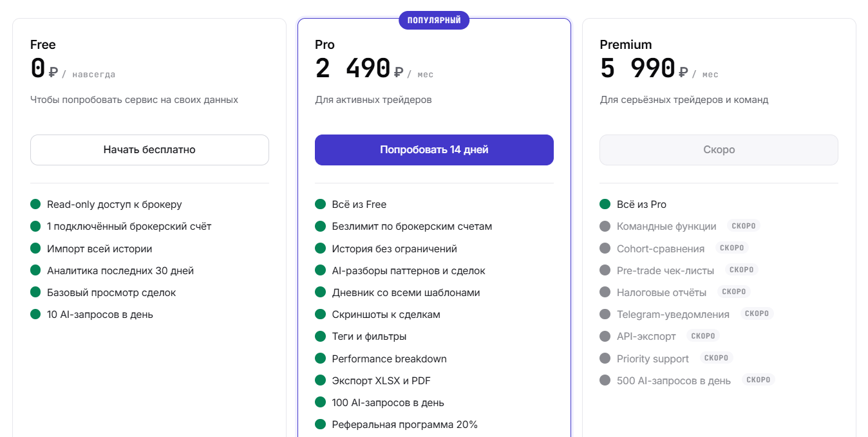Click the 'Для активных трейдеров' description
The image size is (868, 437).
[373, 100]
